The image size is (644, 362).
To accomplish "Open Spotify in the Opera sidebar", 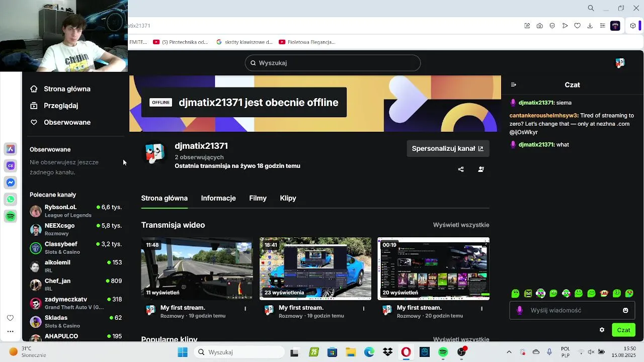I will click(10, 216).
